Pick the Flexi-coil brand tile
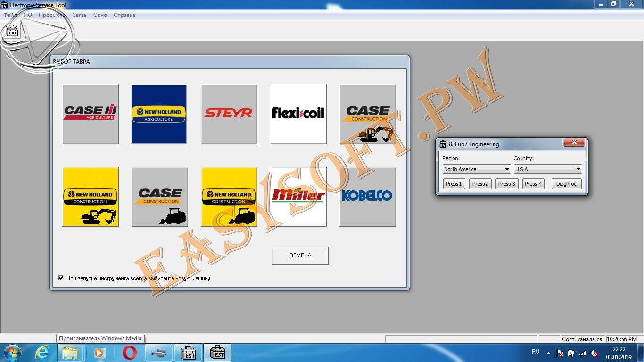This screenshot has width=644, height=362. click(298, 114)
